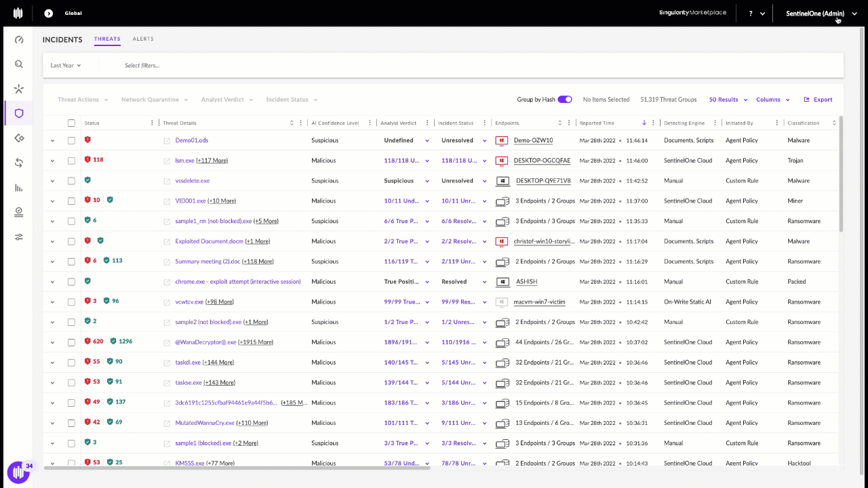This screenshot has height=488, width=868.
Task: Switch to the Alerts tab
Action: (x=143, y=39)
